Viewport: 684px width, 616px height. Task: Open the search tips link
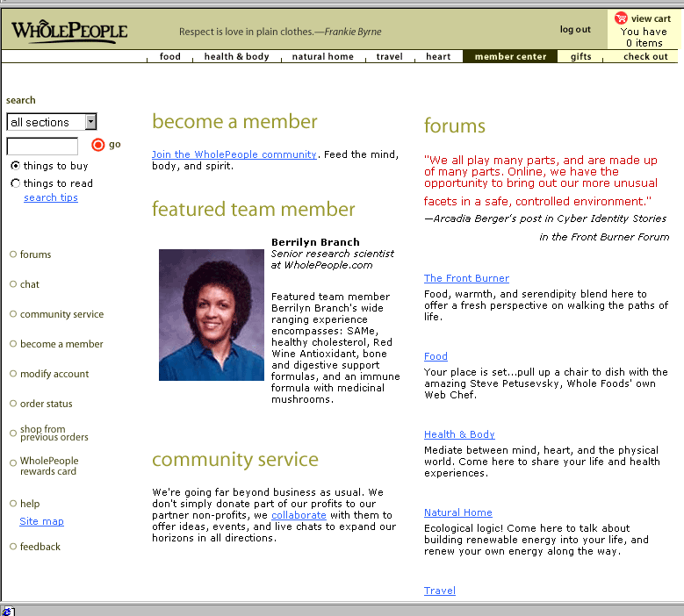51,197
